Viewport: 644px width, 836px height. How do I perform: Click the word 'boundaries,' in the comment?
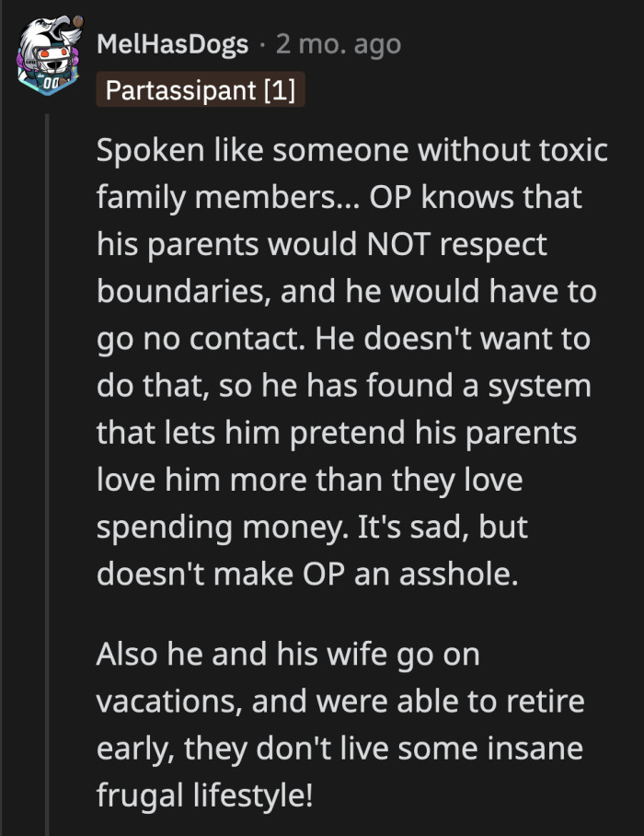(175, 292)
